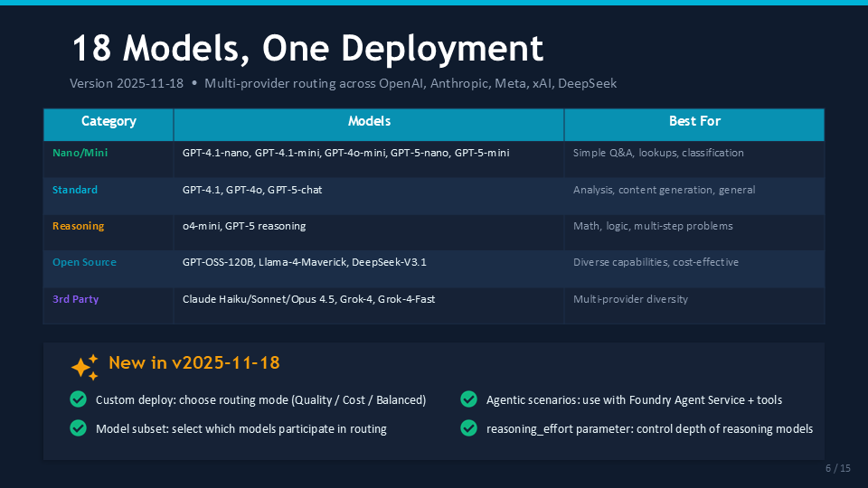868x488 pixels.
Task: Click Diverse capabilities, cost-effective cell
Action: [x=694, y=269]
